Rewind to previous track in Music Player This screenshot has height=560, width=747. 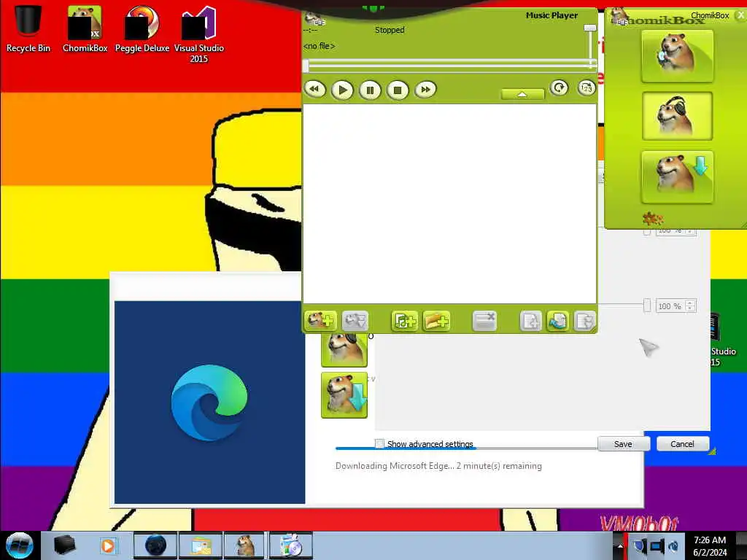[314, 90]
